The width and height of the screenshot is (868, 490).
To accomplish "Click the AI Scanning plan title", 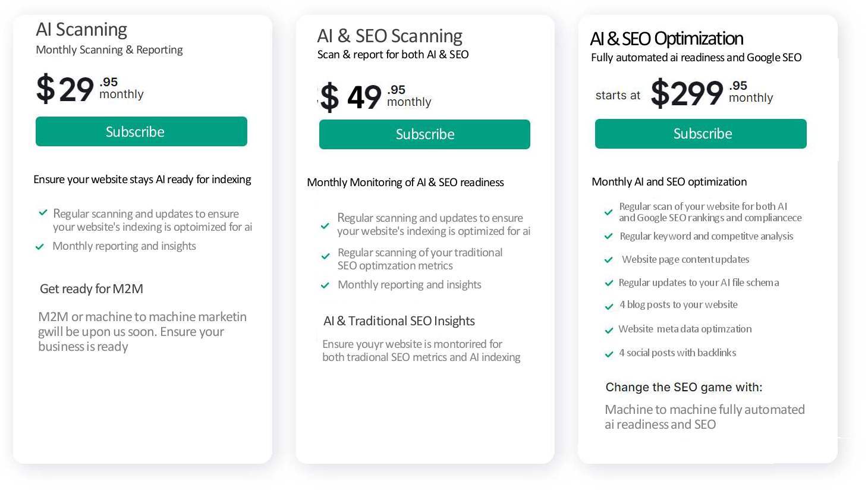I will (x=81, y=30).
